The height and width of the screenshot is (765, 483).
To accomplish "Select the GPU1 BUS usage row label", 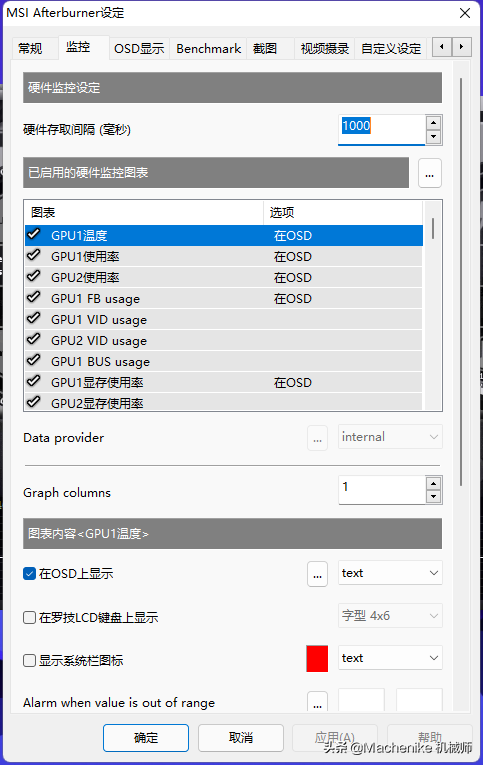I will pyautogui.click(x=101, y=362).
